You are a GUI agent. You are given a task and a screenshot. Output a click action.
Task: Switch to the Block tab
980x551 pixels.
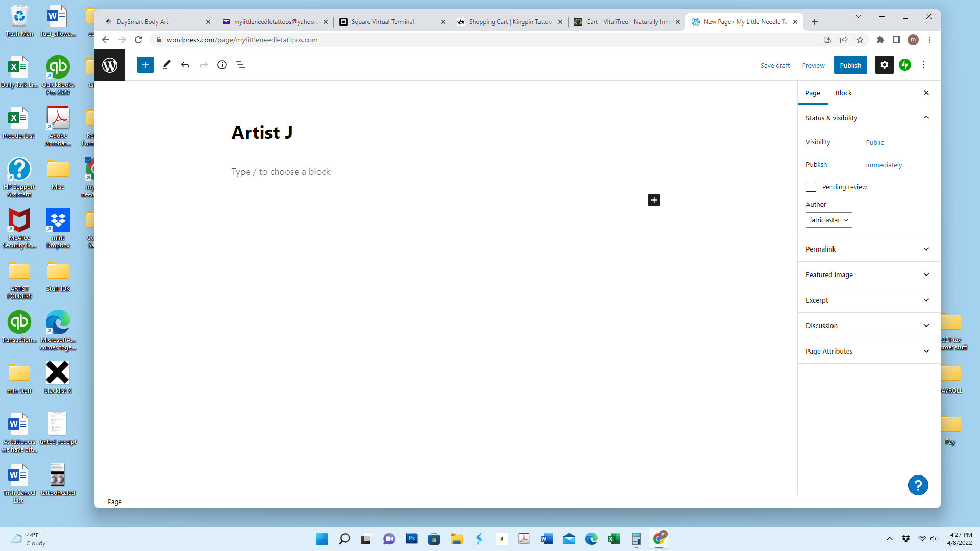843,93
